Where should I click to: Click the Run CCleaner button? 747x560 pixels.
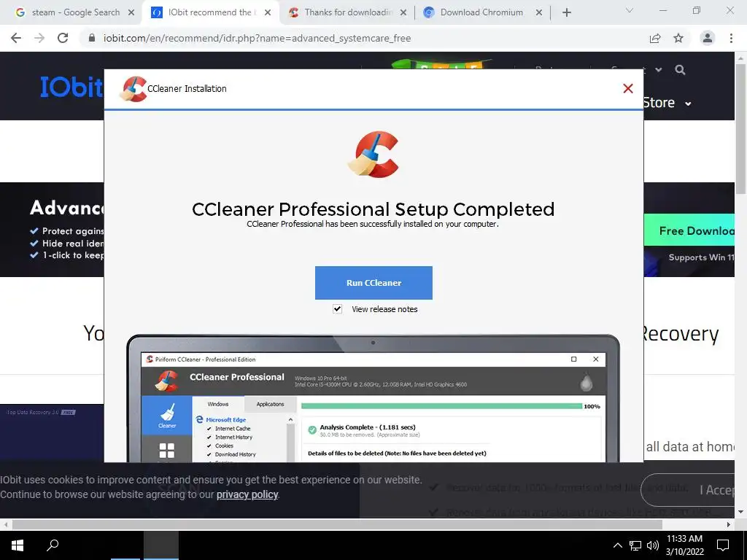(373, 283)
